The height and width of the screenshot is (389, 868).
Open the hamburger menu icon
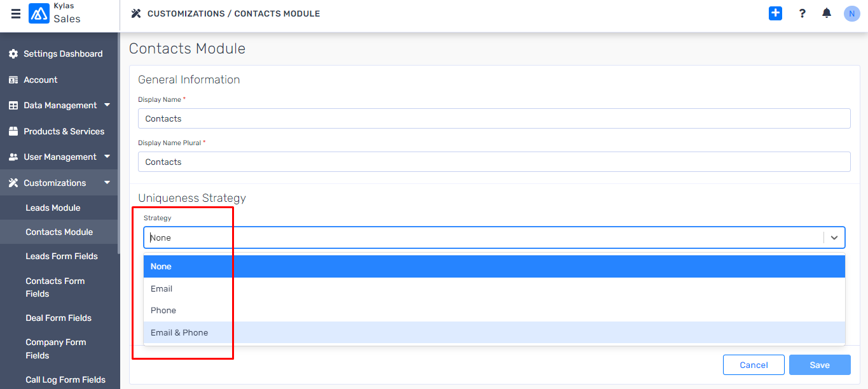point(16,13)
